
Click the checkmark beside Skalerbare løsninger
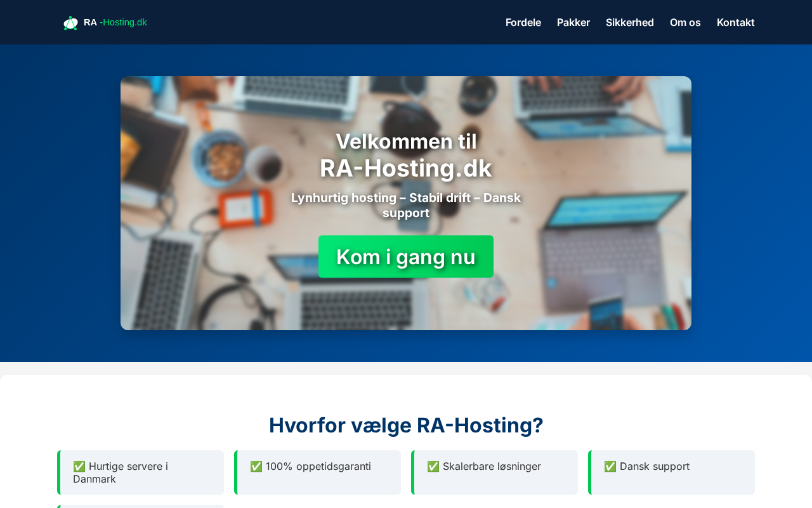coord(433,466)
